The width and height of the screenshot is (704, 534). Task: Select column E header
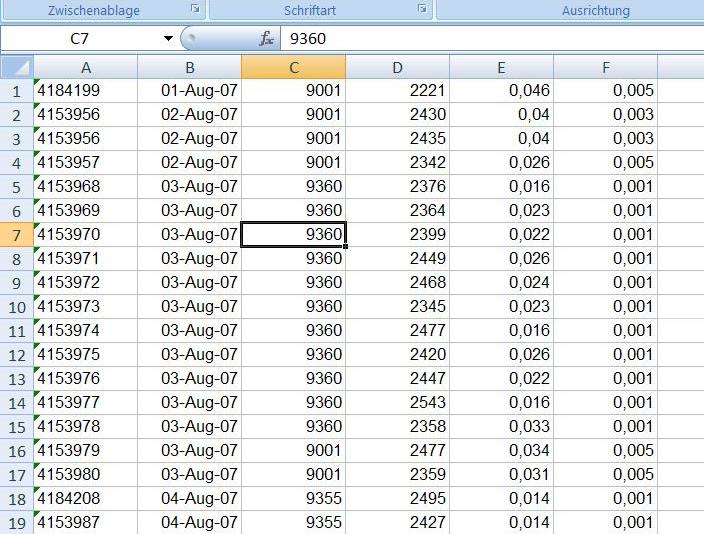pos(502,67)
